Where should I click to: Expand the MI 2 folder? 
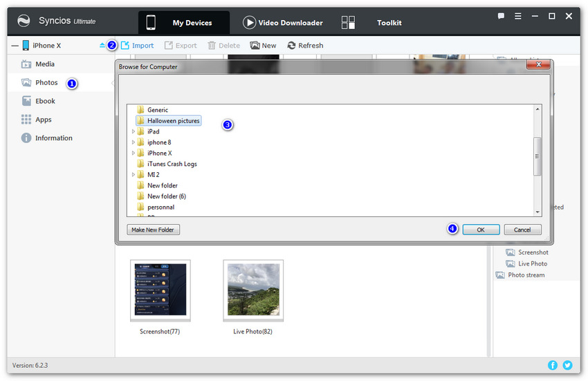(x=133, y=175)
